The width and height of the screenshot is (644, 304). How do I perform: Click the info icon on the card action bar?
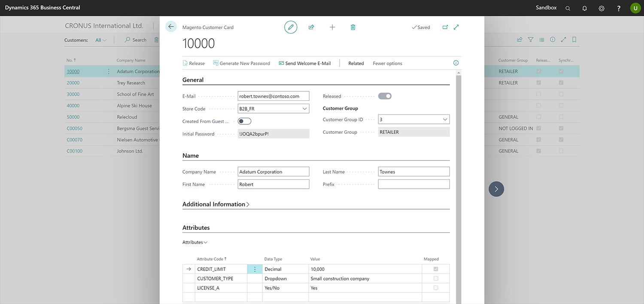coord(456,63)
